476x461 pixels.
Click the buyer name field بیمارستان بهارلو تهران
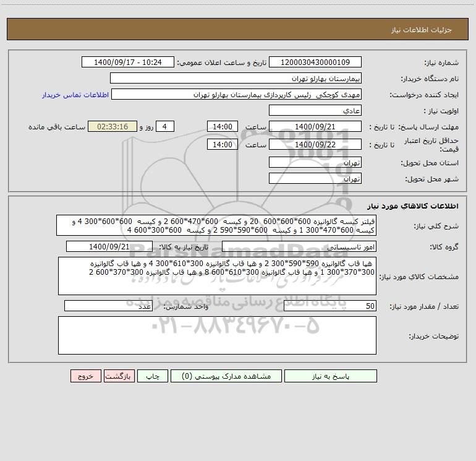tap(236, 78)
